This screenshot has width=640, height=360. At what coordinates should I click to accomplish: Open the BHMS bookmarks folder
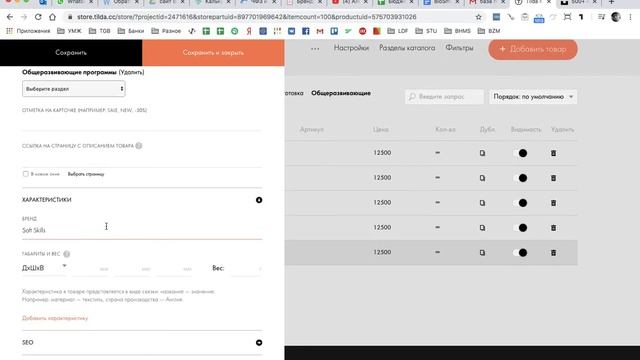click(x=457, y=31)
